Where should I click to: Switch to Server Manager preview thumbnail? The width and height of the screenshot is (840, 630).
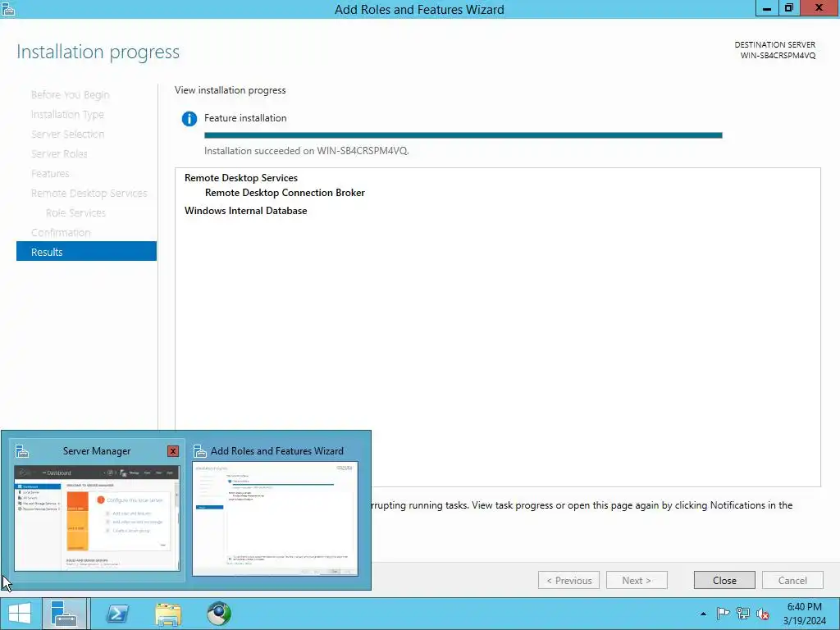click(97, 518)
